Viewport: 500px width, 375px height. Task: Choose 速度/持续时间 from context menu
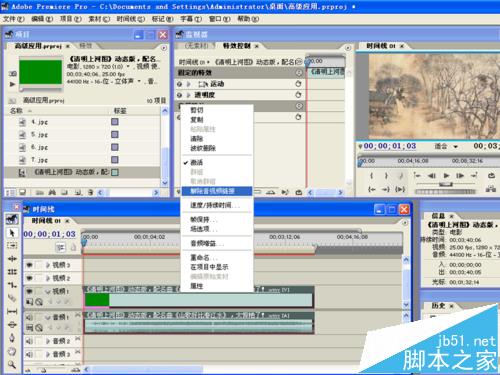pyautogui.click(x=217, y=205)
